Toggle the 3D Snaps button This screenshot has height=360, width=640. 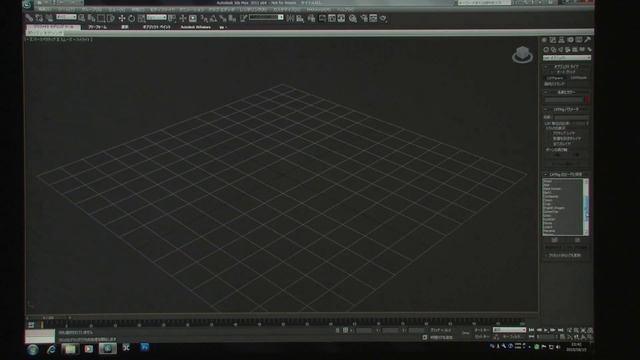[204, 18]
